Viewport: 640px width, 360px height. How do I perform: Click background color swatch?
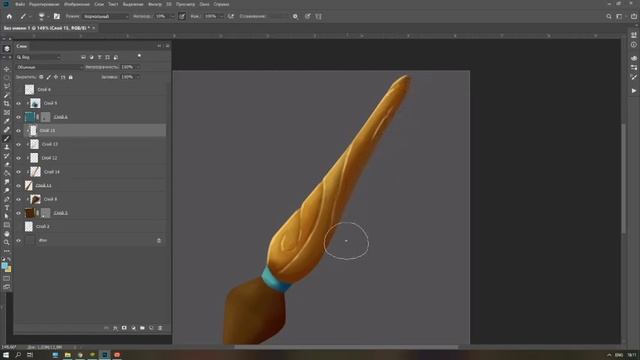[x=8, y=269]
